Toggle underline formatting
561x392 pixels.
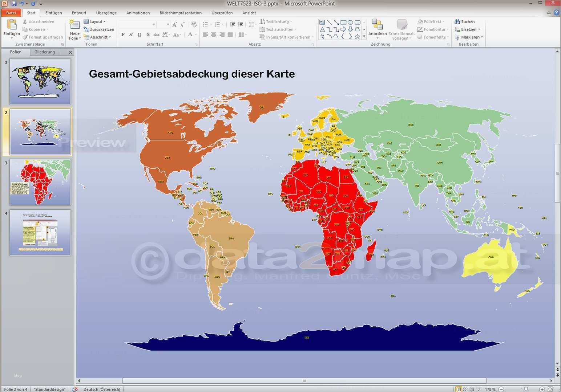point(139,34)
